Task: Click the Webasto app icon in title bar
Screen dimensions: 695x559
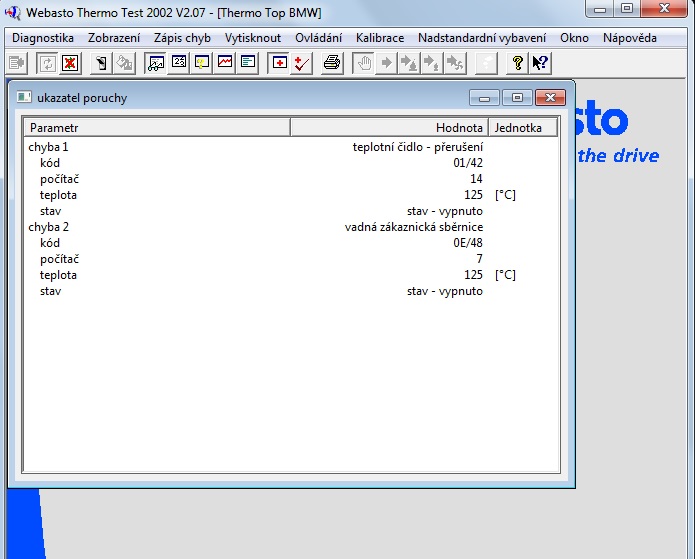Action: [x=13, y=12]
